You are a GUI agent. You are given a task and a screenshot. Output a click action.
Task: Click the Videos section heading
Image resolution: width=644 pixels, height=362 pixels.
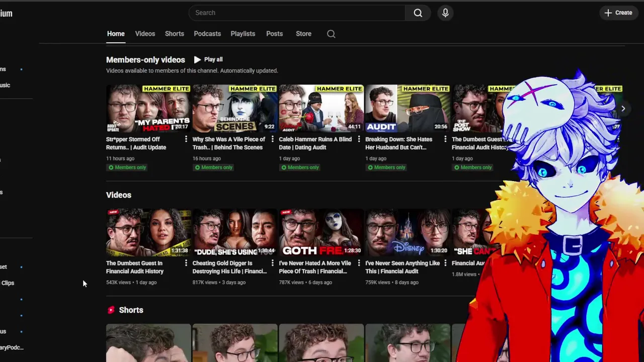[119, 195]
